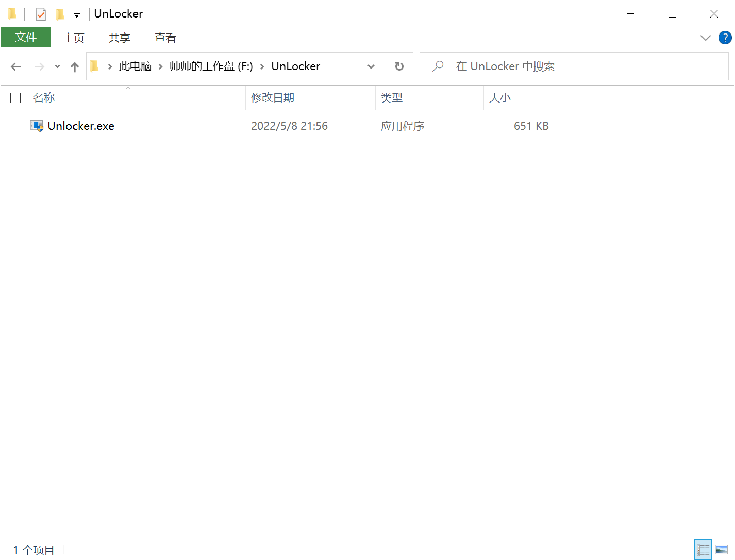Focus the 在 UnLocker 中搜索 search box
The height and width of the screenshot is (560, 735).
[574, 66]
